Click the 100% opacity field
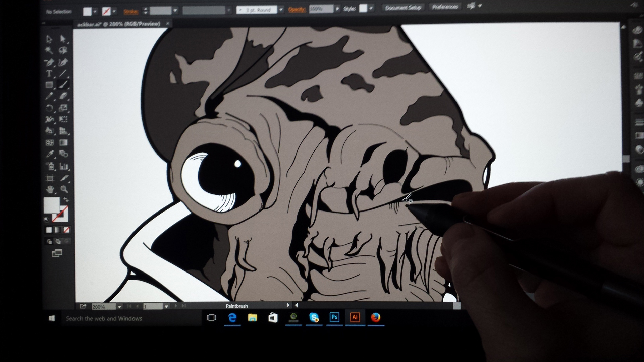This screenshot has height=362, width=644. pos(321,9)
